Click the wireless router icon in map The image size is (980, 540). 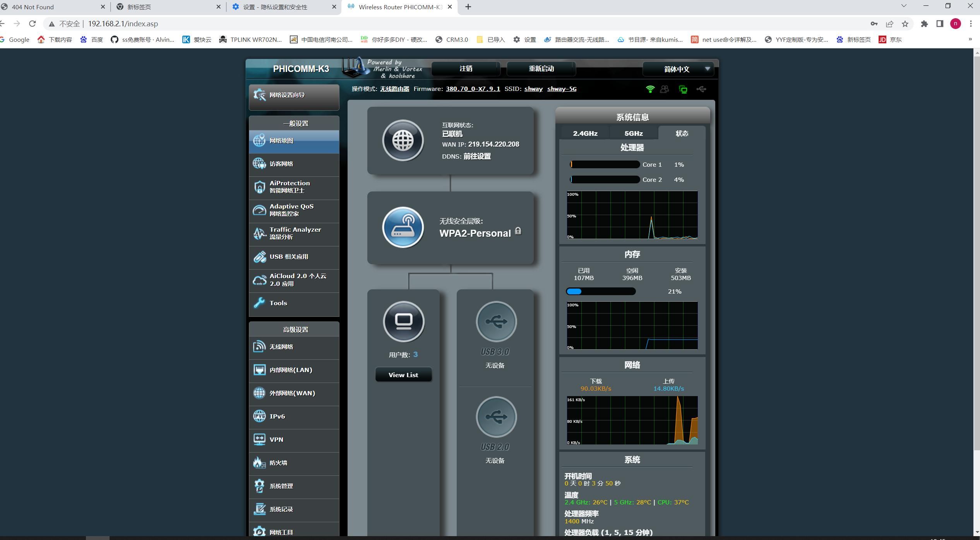pos(403,227)
